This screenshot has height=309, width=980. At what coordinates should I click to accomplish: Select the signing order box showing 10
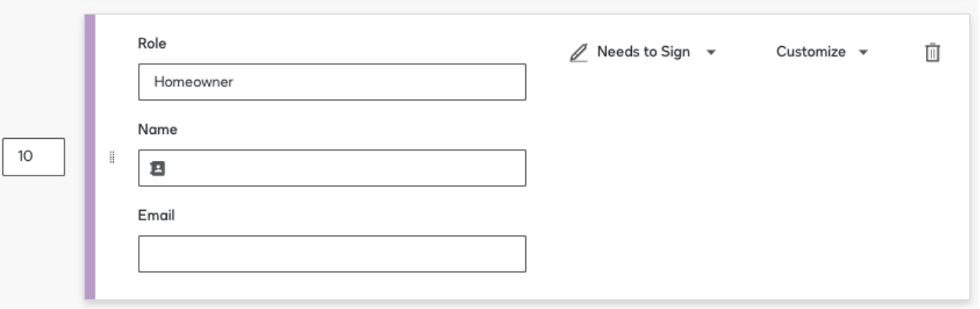pyautogui.click(x=34, y=157)
